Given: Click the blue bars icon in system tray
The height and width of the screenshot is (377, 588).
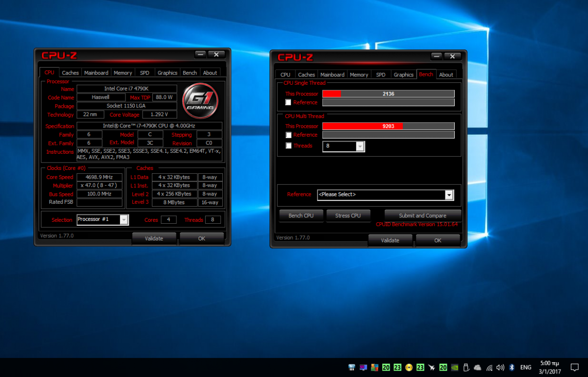Looking at the screenshot, I should [x=351, y=367].
